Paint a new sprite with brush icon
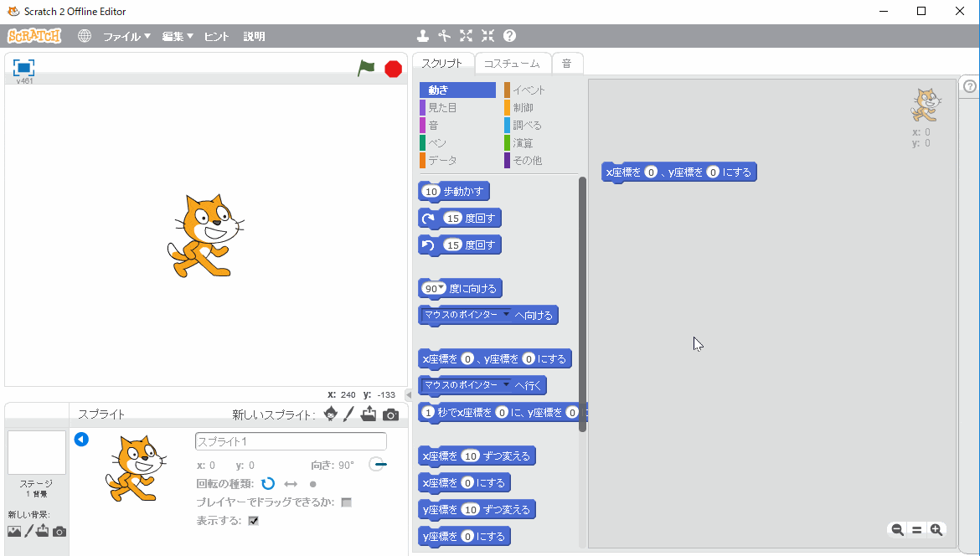This screenshot has width=980, height=556. [348, 414]
